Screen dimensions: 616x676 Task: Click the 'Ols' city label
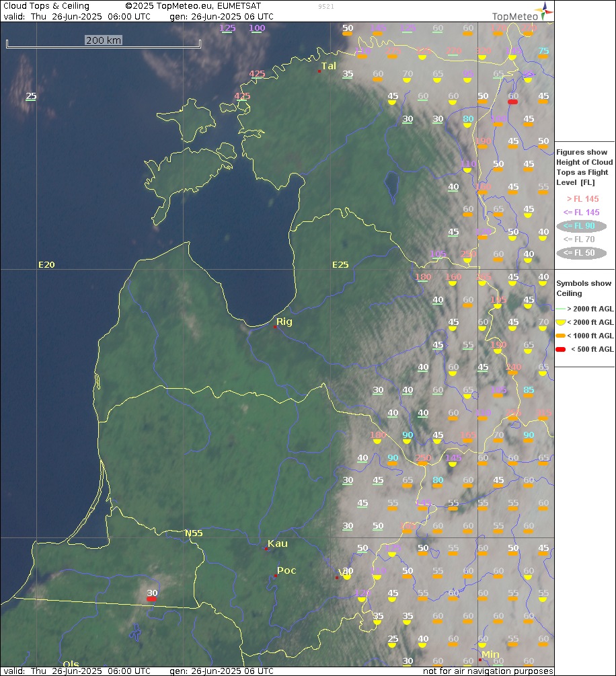[71, 664]
